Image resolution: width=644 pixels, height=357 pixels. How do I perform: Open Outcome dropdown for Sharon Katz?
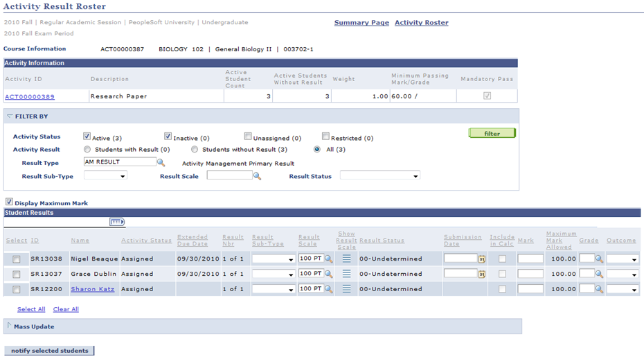click(x=623, y=290)
